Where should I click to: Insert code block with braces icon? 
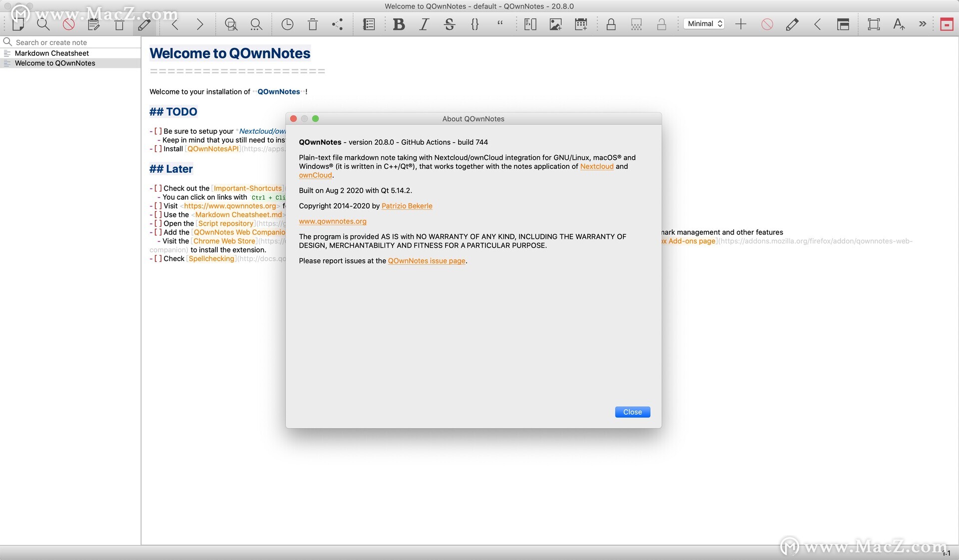pyautogui.click(x=475, y=24)
